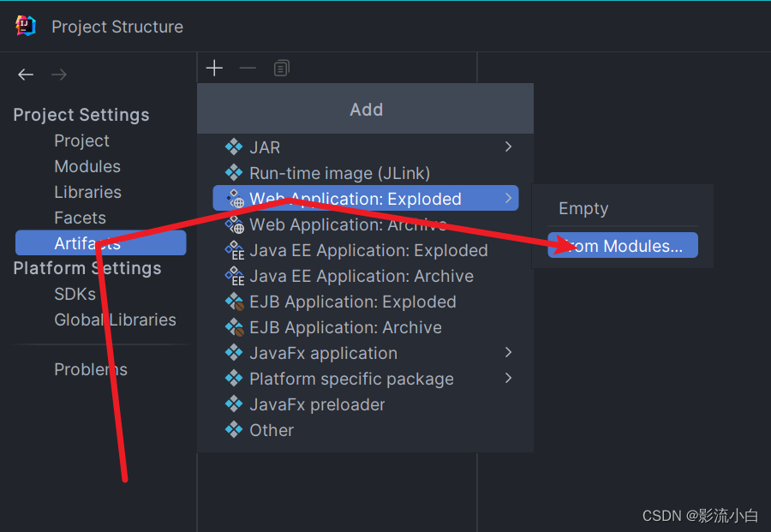The image size is (771, 532).
Task: Open the Facets settings page
Action: 80,218
